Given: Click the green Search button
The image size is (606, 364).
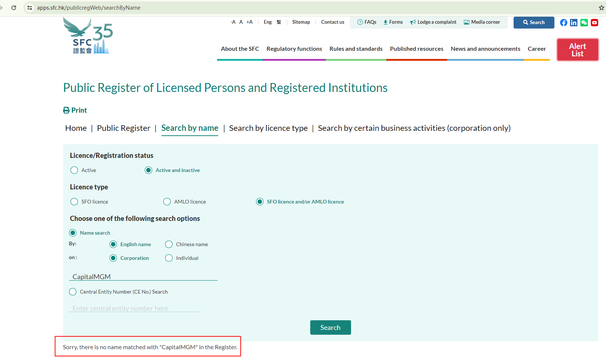Looking at the screenshot, I should point(330,328).
